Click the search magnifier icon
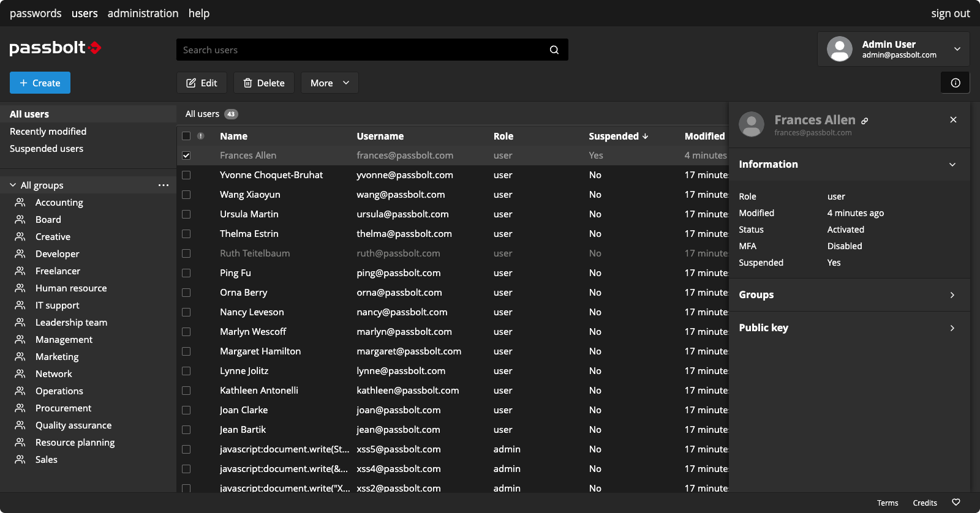The width and height of the screenshot is (980, 513). pyautogui.click(x=554, y=50)
